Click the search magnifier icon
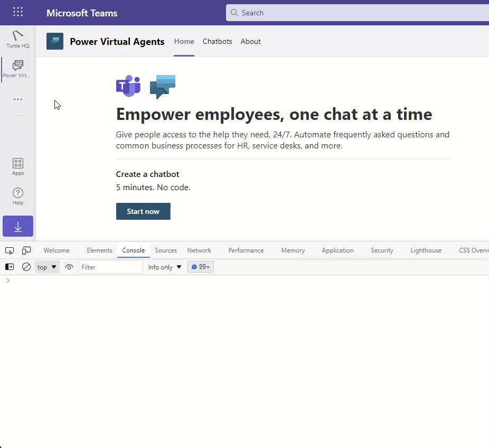 tap(234, 13)
